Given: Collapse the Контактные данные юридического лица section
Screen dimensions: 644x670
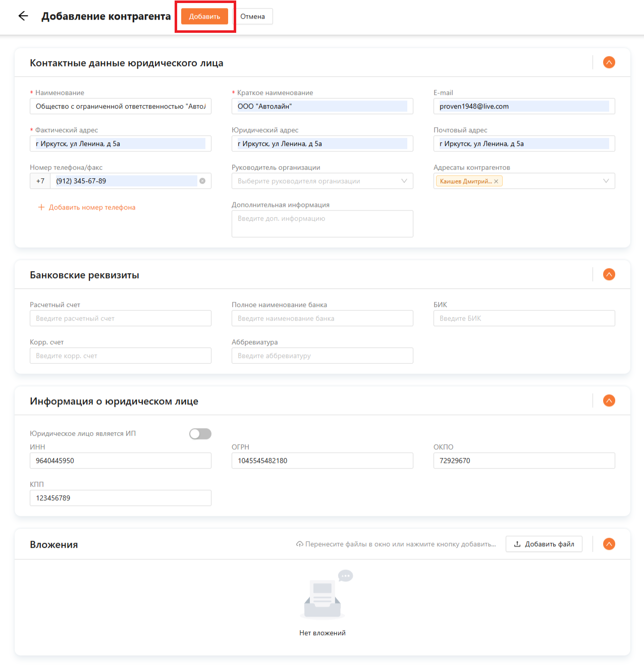Looking at the screenshot, I should point(609,63).
